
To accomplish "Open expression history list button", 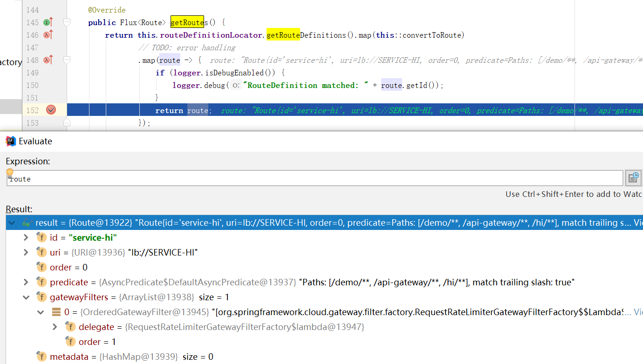I will coord(633,178).
